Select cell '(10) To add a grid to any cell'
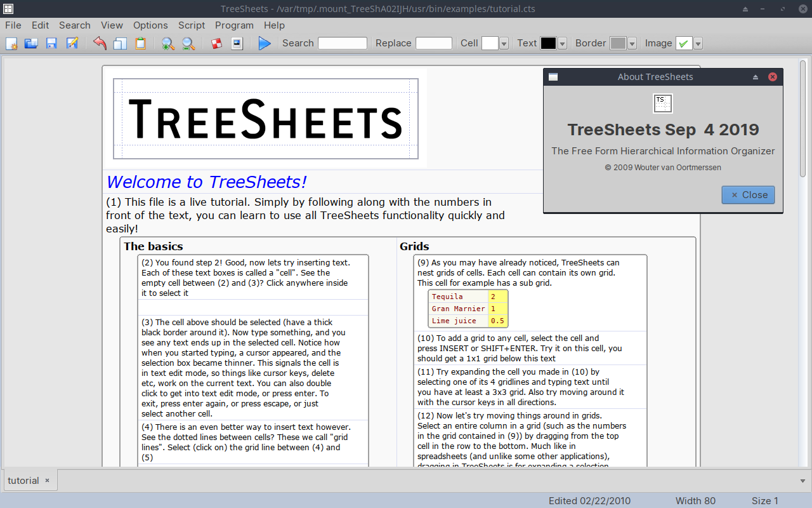 [530, 348]
